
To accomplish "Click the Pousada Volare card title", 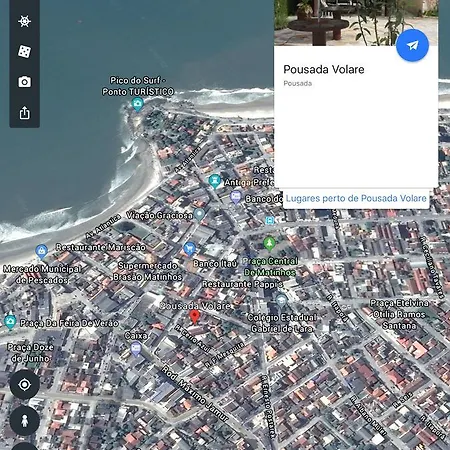I will pyautogui.click(x=324, y=69).
